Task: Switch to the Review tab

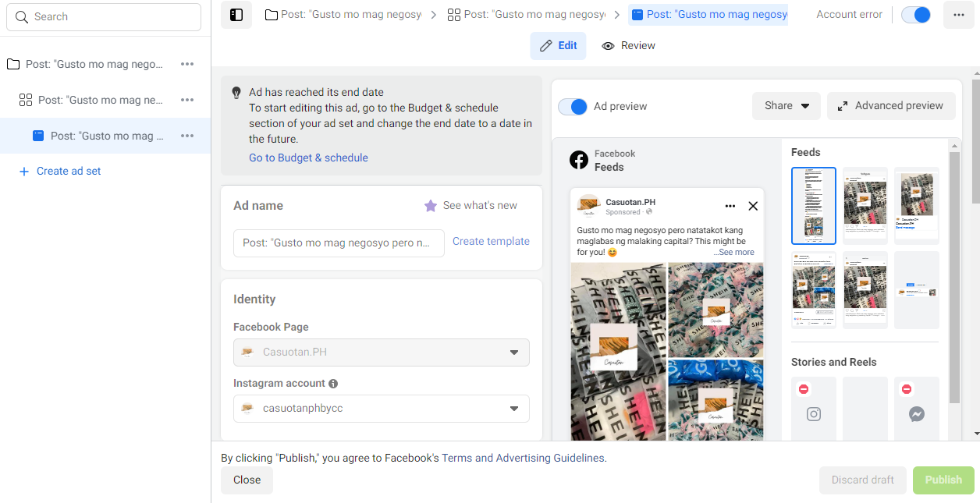Action: 629,46
